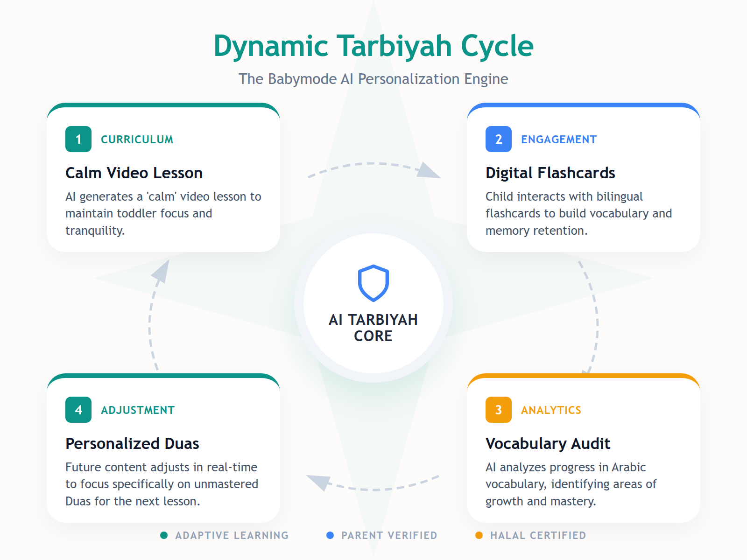Viewport: 747px width, 560px height.
Task: Click the HALAL CERTIFIED legend text
Action: 538,535
